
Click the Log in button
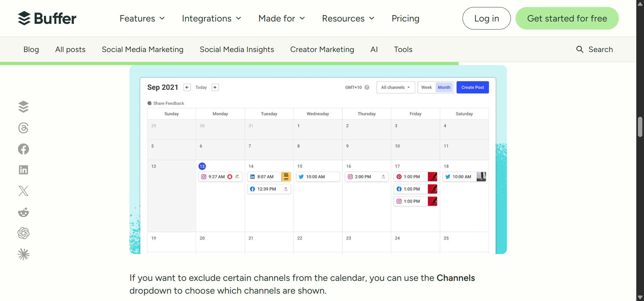coord(487,18)
